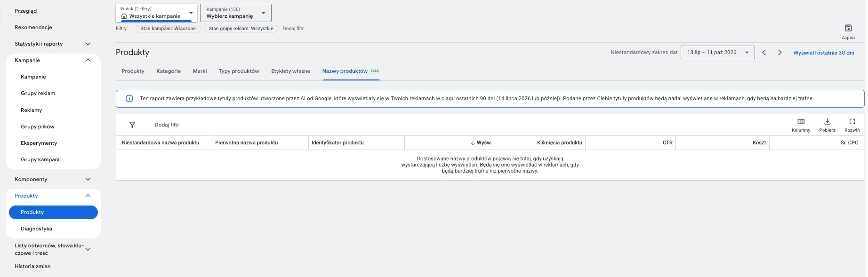Viewport: 868px width, 277px height.
Task: Open Diagnostyka in sidebar
Action: point(36,229)
